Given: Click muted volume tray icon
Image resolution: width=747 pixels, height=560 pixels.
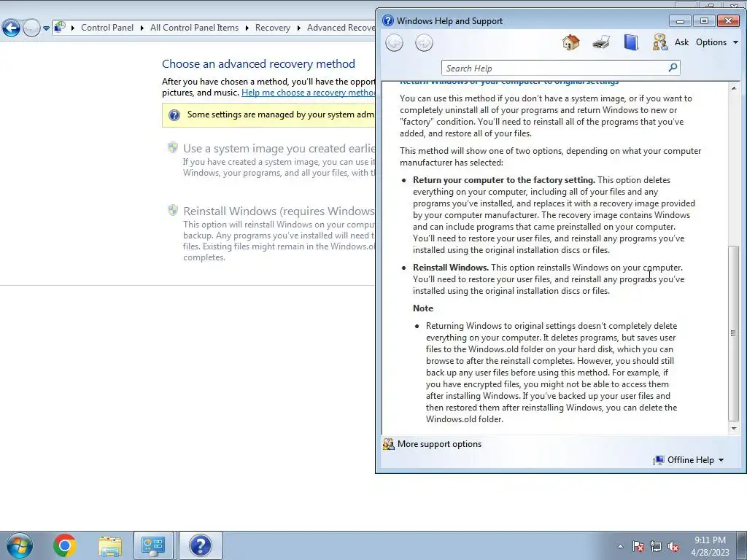Looking at the screenshot, I should [x=673, y=546].
